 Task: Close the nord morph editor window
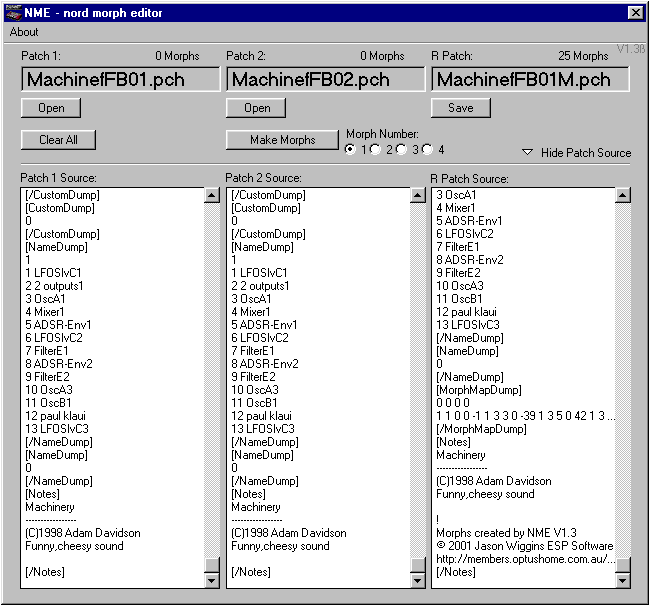coord(635,12)
